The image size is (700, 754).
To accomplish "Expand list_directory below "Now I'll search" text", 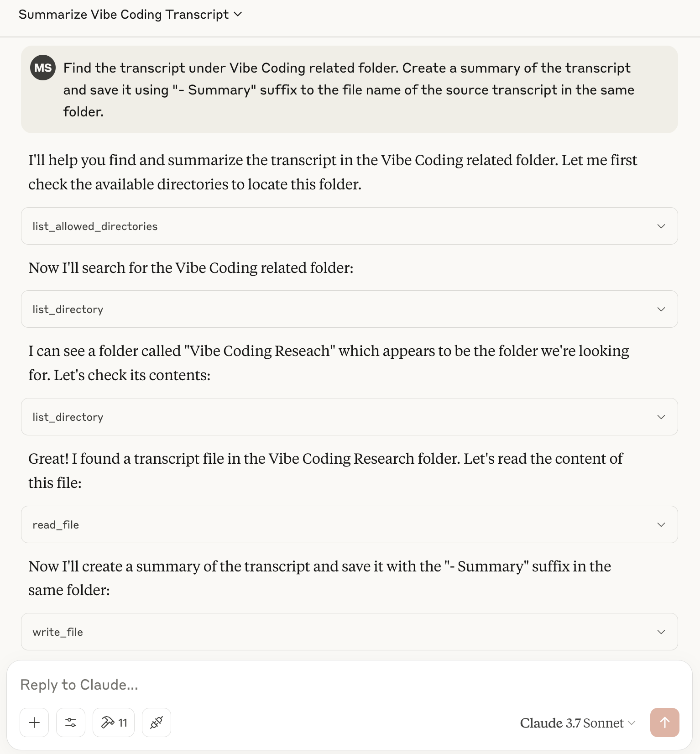I will coord(349,309).
